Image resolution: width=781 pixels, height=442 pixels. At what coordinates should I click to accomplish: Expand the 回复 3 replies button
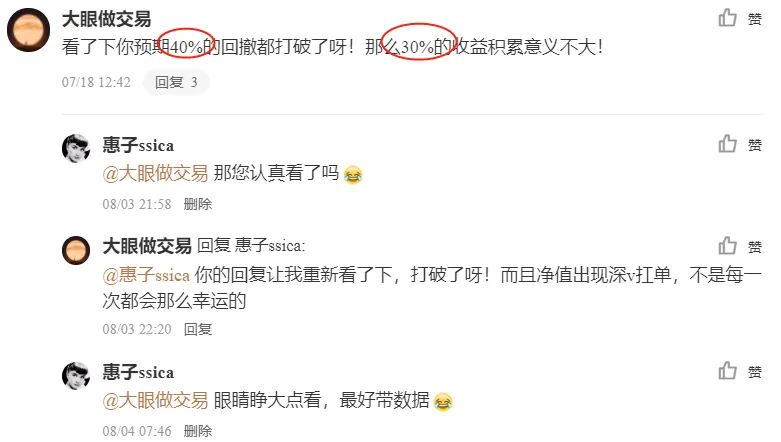176,82
